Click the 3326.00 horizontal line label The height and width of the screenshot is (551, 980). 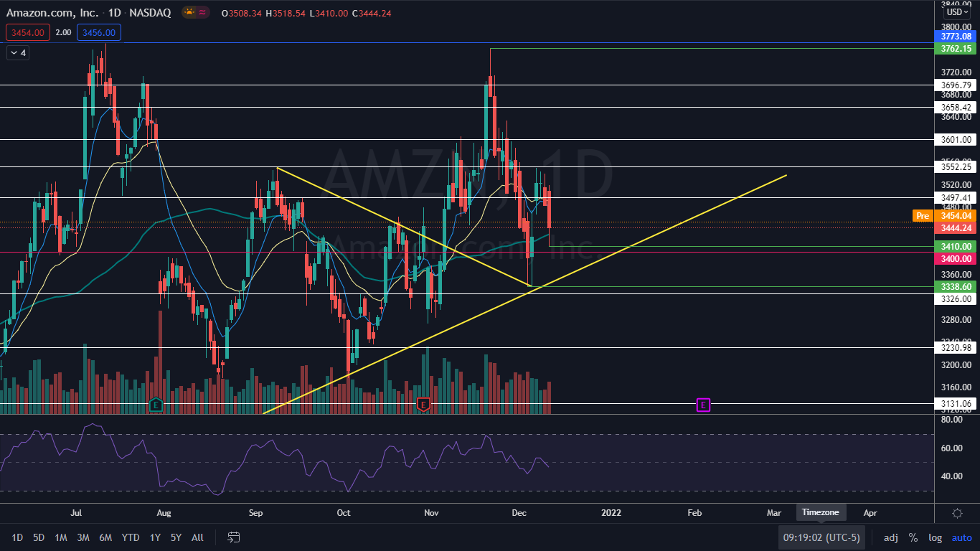[956, 298]
